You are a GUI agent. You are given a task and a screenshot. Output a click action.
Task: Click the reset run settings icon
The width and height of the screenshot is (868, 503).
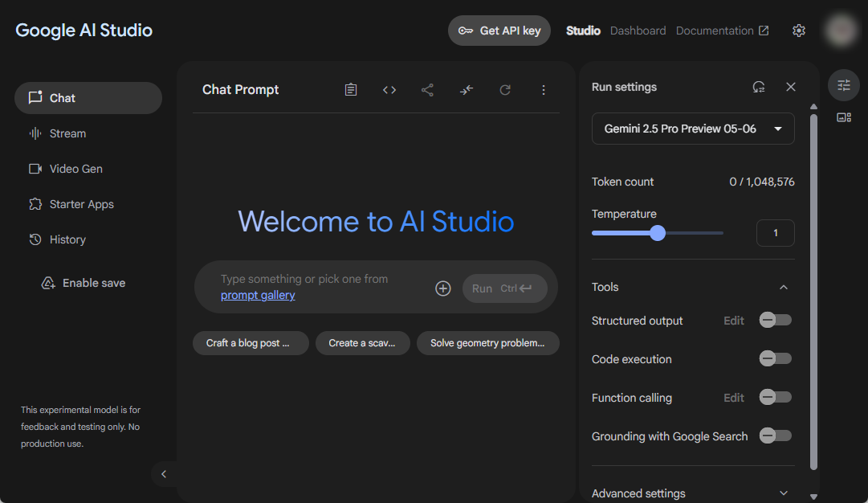point(759,87)
